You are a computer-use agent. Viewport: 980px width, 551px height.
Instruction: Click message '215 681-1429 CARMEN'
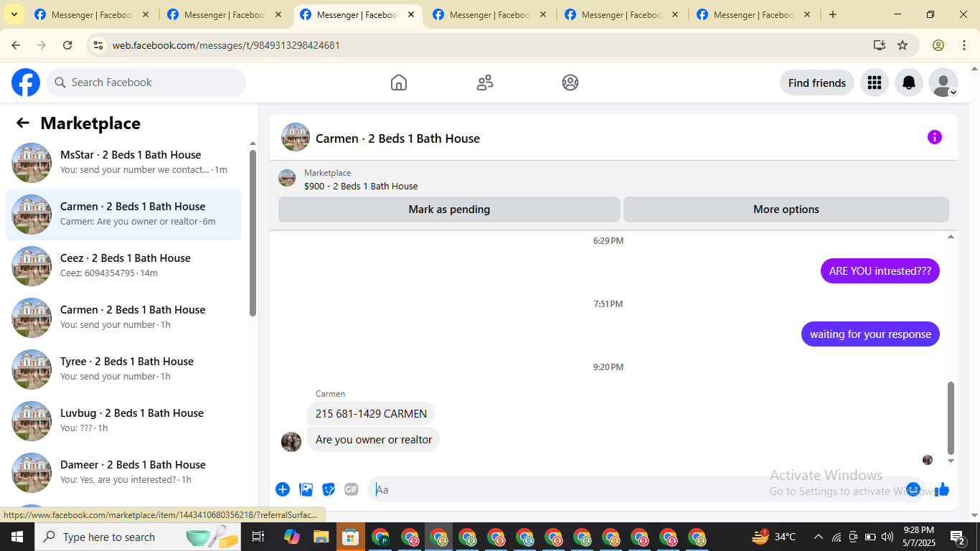point(371,413)
